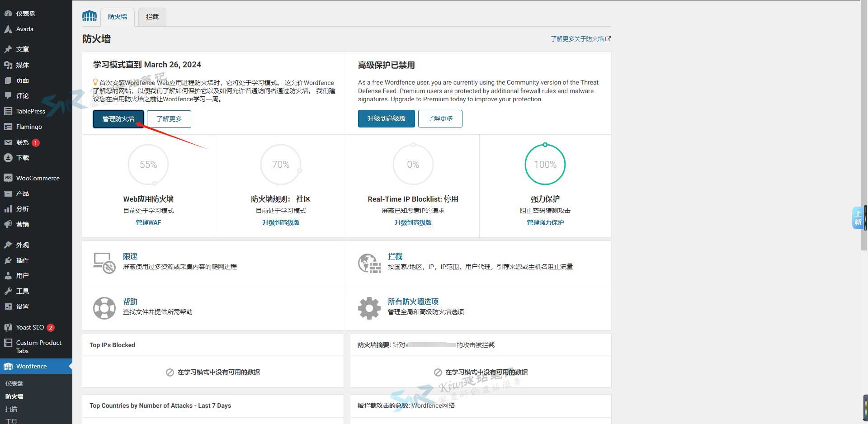Click the 0% Real-Time IP Blocklist circle
The width and height of the screenshot is (868, 424).
413,165
